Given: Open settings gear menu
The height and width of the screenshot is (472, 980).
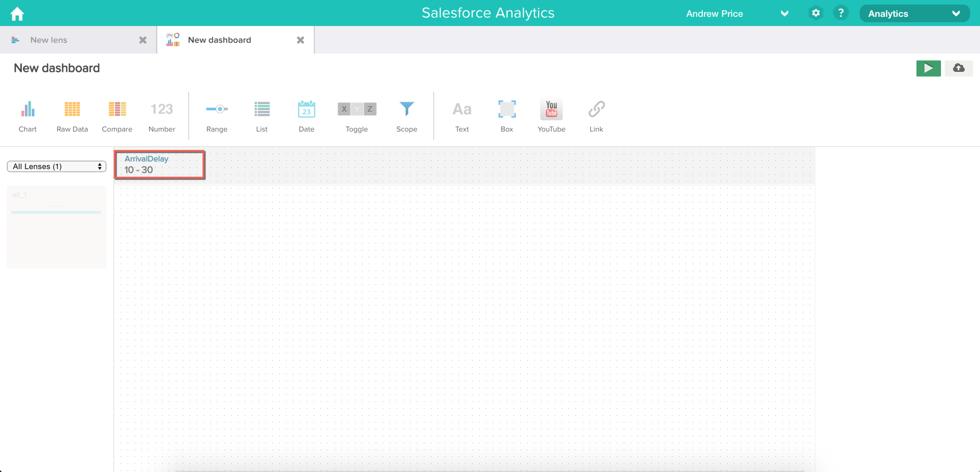Looking at the screenshot, I should click(x=816, y=13).
